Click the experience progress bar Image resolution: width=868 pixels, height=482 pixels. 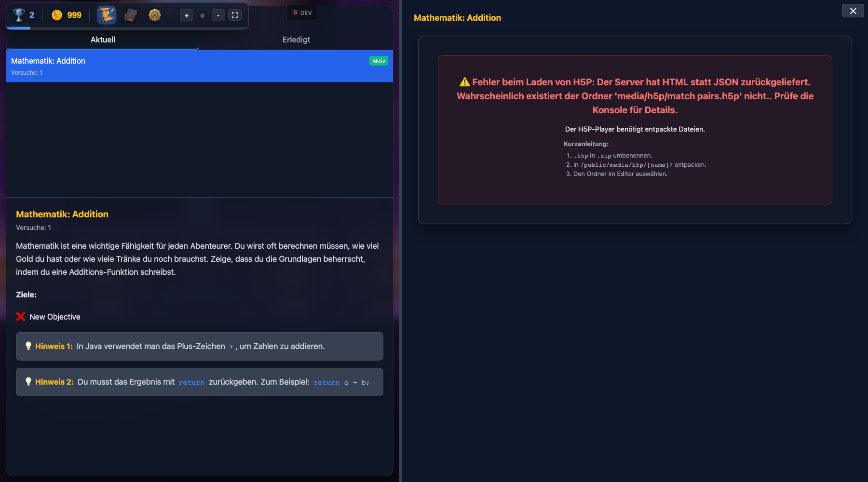click(127, 28)
